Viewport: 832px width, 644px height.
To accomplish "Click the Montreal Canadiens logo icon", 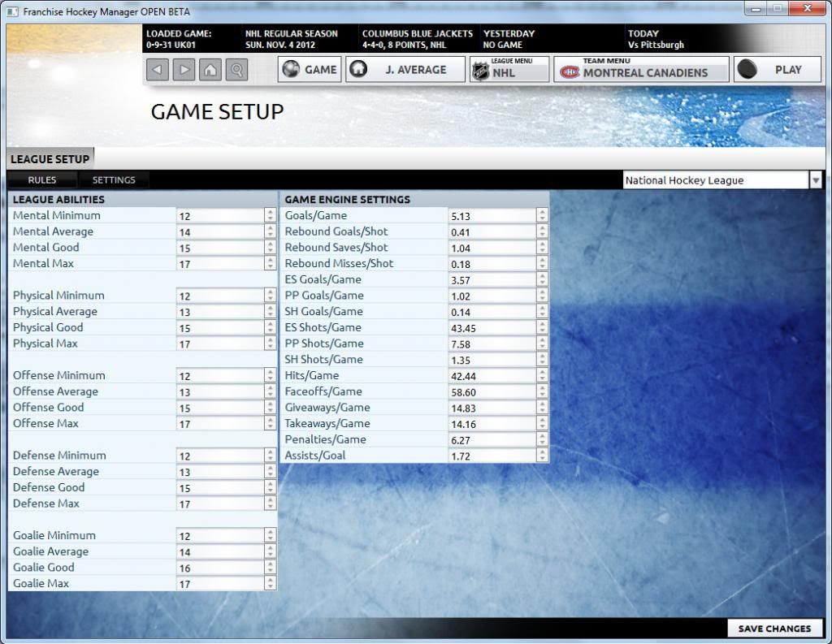I will coord(570,71).
